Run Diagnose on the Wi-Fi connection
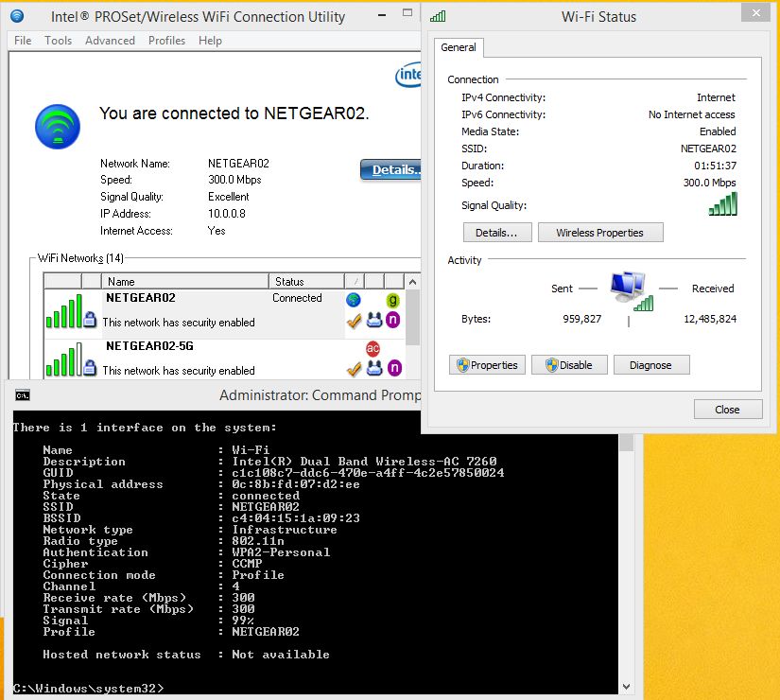 point(651,365)
